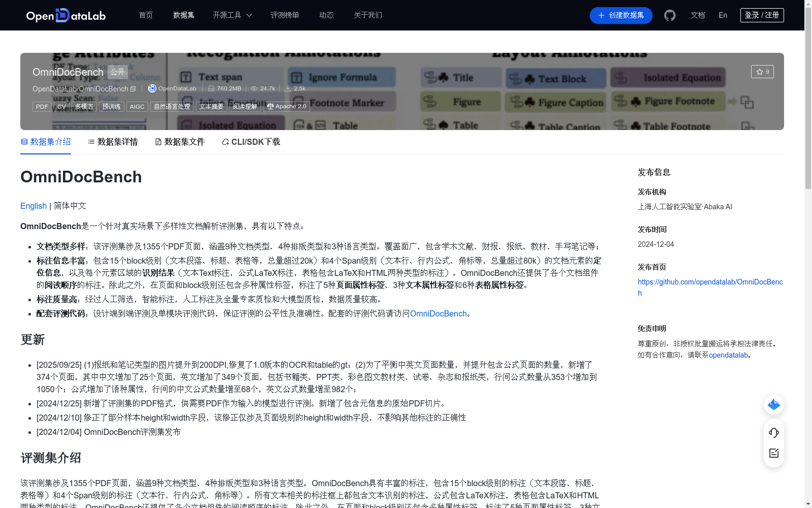Star the OmniDocBench dataset
The image size is (812, 508).
point(762,72)
